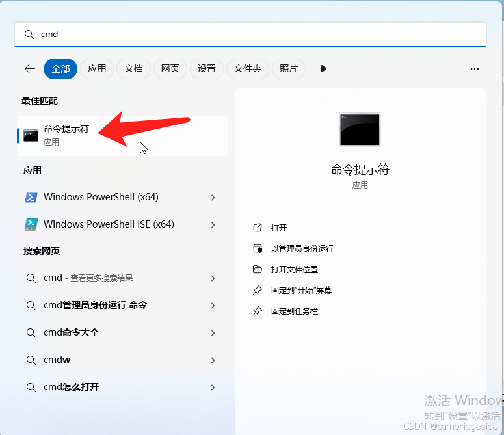Switch to the 设置 filter tab

pos(206,68)
